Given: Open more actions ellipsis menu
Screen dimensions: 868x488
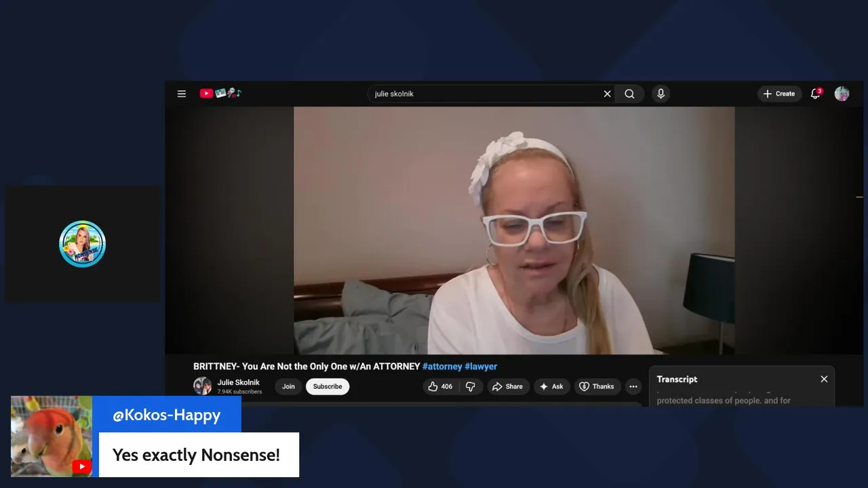Looking at the screenshot, I should [633, 386].
